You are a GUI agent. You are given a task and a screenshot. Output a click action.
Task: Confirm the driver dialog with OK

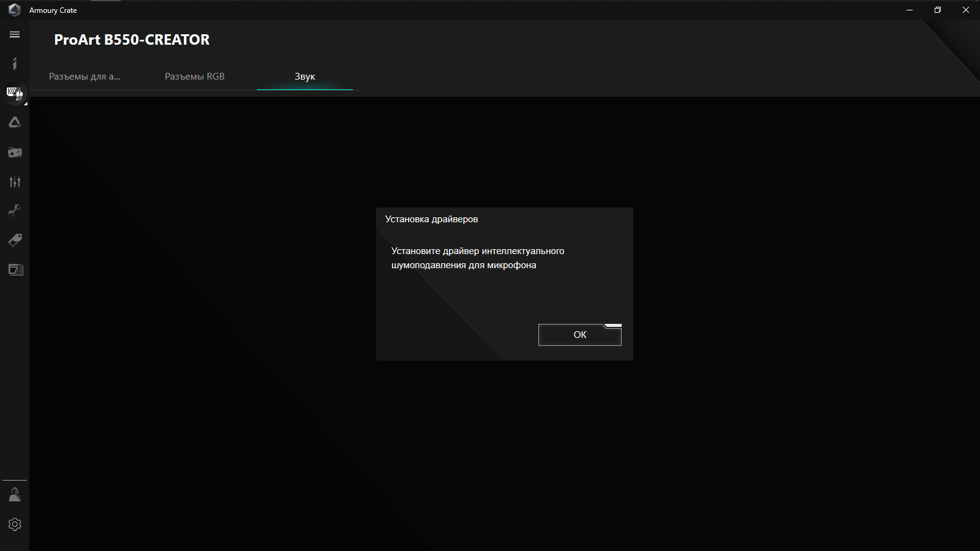tap(580, 335)
